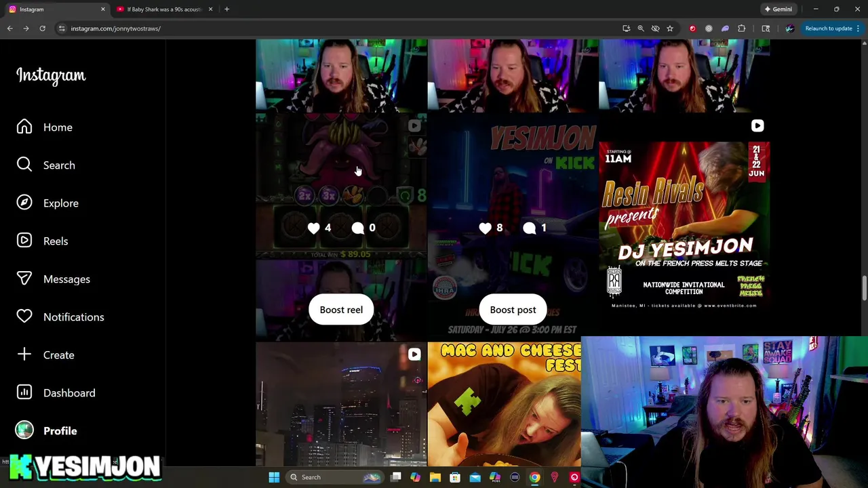The image size is (868, 488).
Task: Click Boost reel button
Action: pos(341,310)
